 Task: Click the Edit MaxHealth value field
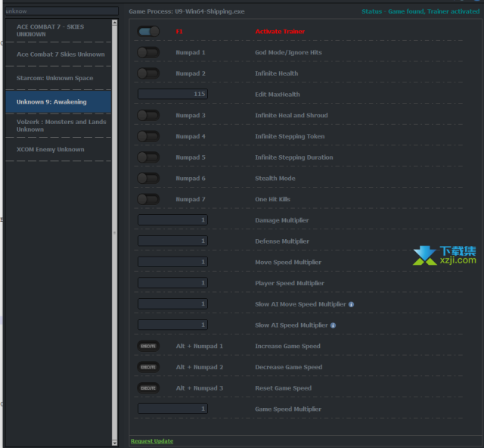(172, 94)
